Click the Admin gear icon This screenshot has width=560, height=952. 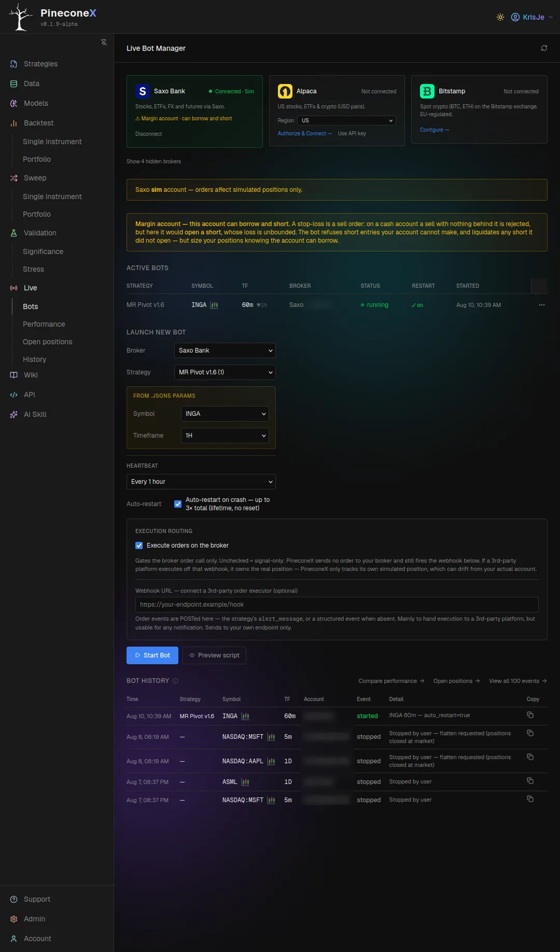coord(14,919)
